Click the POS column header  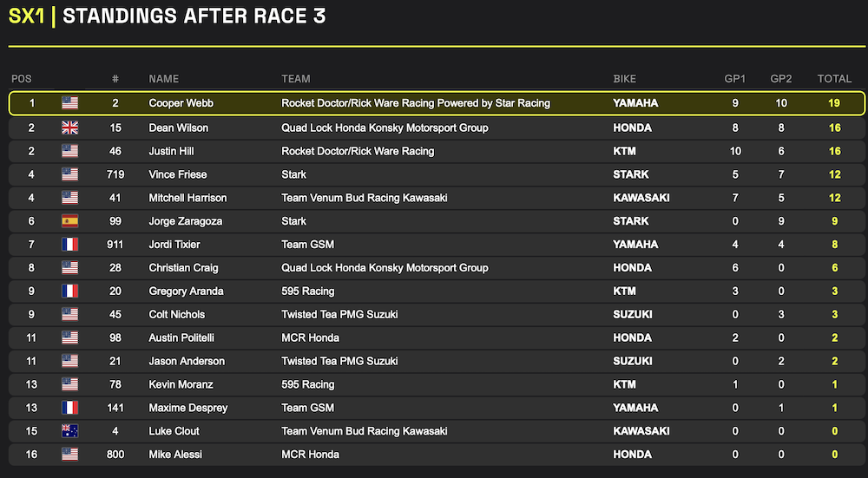pos(22,79)
